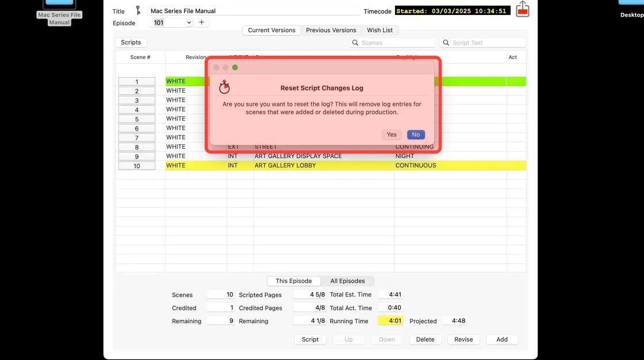
Task: Select the scene number 10 button
Action: 137,166
